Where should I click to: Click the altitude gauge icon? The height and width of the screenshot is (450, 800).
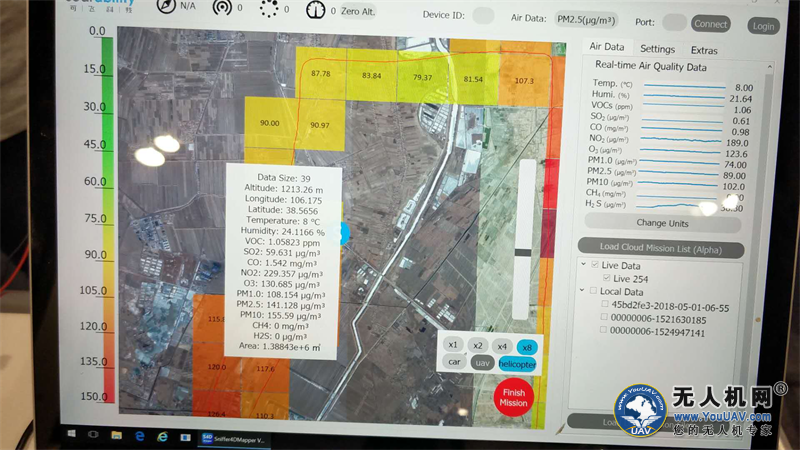click(x=318, y=10)
